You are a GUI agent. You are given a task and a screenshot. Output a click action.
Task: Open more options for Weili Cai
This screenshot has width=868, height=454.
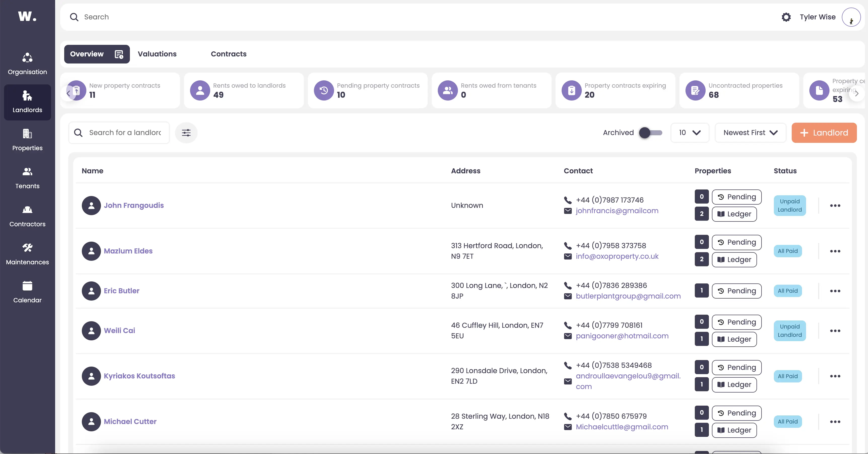835,331
